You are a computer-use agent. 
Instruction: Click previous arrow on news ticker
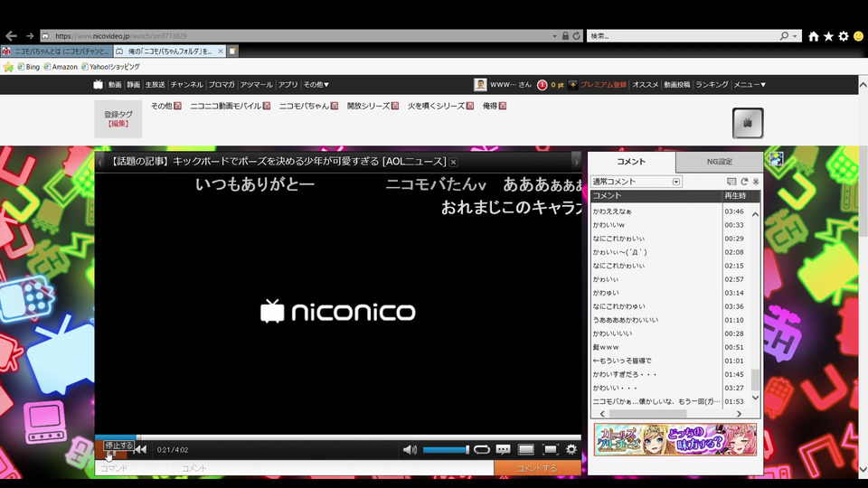(x=100, y=162)
